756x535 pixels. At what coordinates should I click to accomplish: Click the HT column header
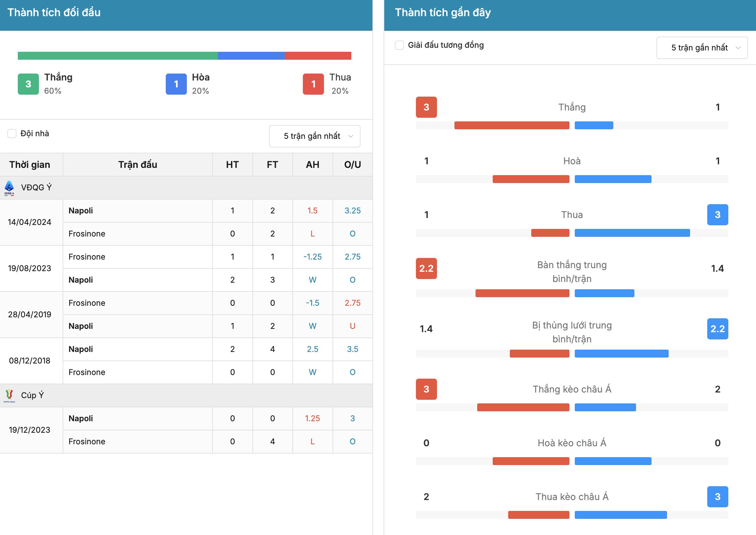[x=232, y=165]
